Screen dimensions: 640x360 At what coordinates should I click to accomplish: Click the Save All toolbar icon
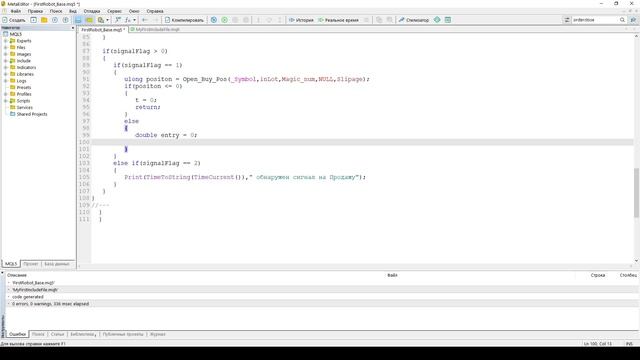click(89, 20)
